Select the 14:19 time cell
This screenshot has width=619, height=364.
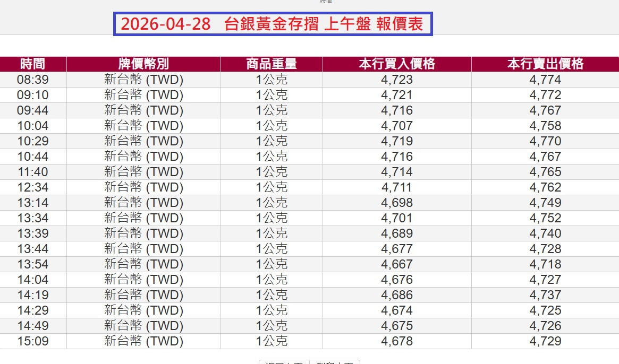(33, 295)
